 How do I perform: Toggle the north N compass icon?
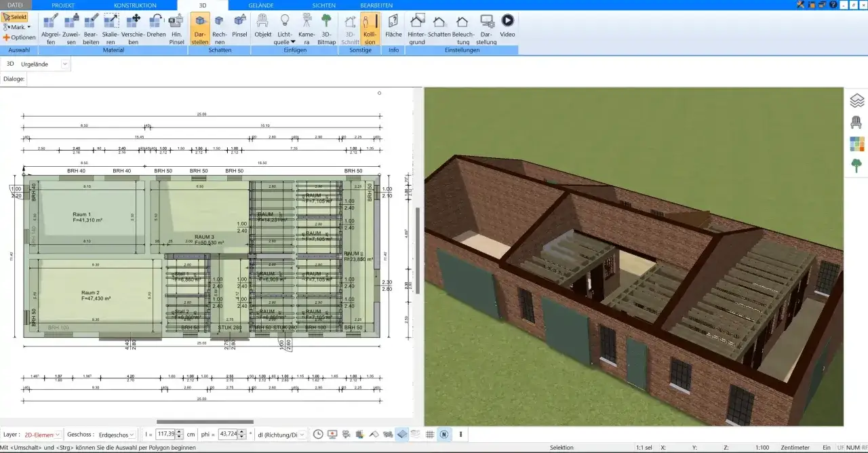(444, 434)
